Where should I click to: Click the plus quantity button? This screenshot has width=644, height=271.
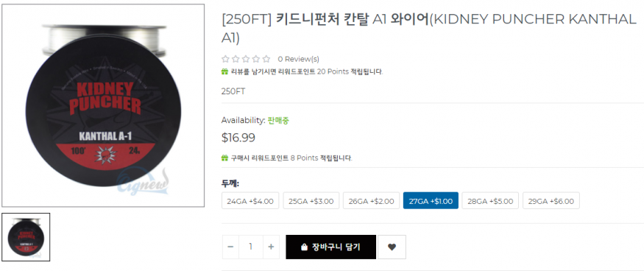[271, 247]
